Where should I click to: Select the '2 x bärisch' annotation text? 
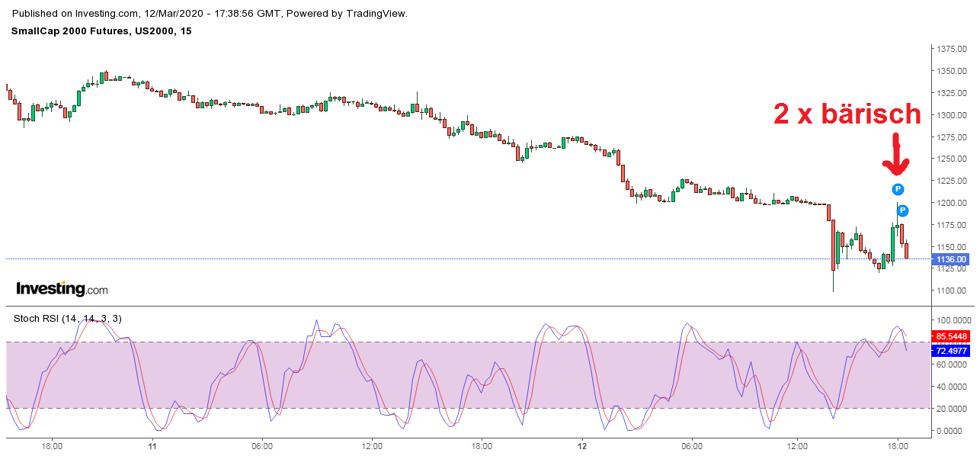point(847,114)
